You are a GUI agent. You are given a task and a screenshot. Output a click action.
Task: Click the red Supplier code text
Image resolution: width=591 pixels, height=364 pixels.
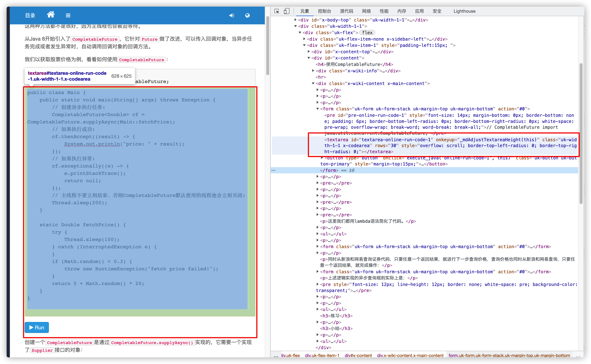point(42,350)
